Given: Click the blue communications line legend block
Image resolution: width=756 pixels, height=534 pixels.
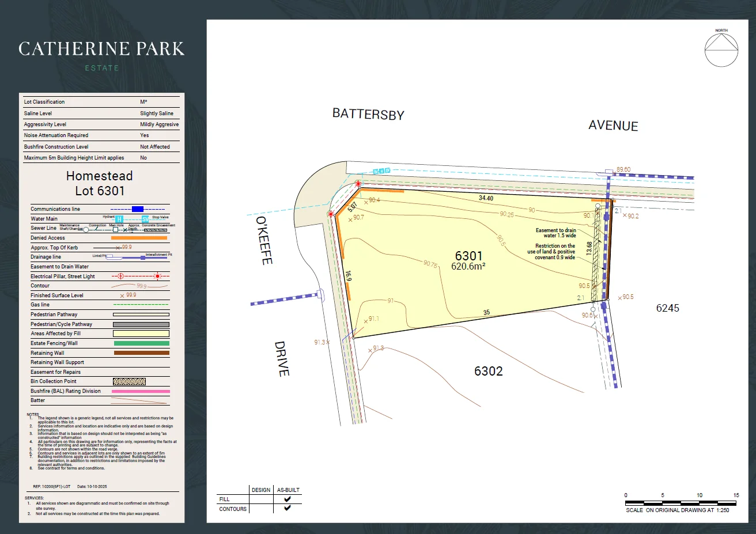Looking at the screenshot, I should click(x=138, y=209).
